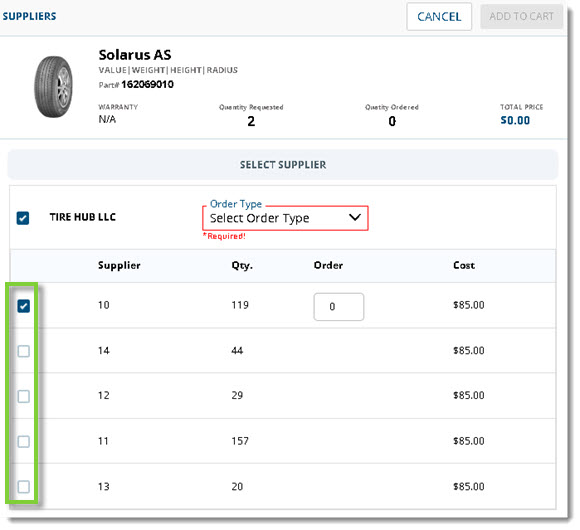Click the red Required! warning text

click(x=224, y=236)
